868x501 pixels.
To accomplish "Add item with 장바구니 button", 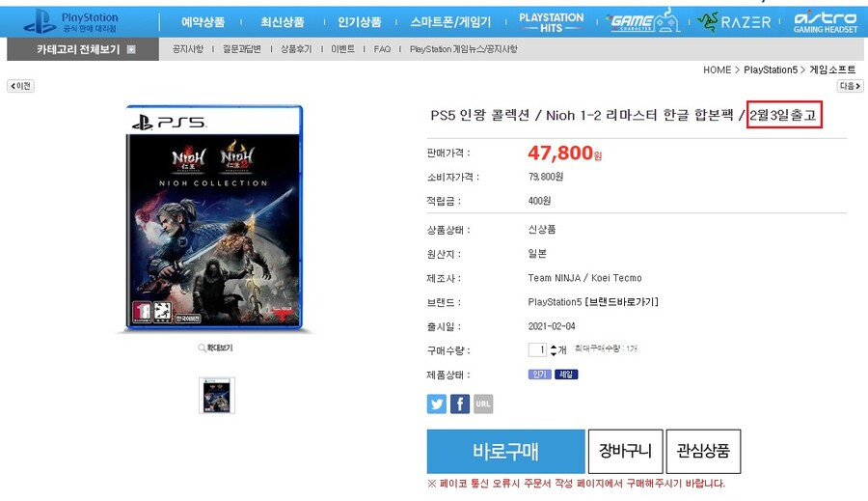I will point(626,451).
